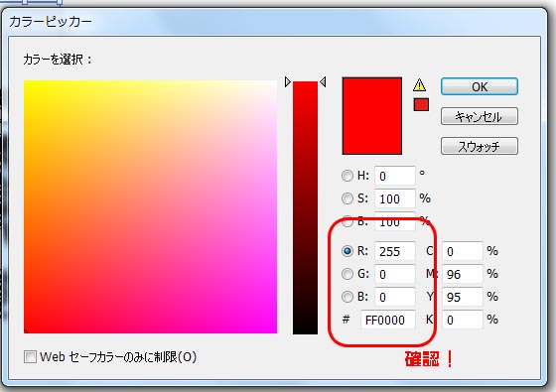The image size is (556, 392).
Task: Select the R red radio button
Action: pyautogui.click(x=347, y=251)
